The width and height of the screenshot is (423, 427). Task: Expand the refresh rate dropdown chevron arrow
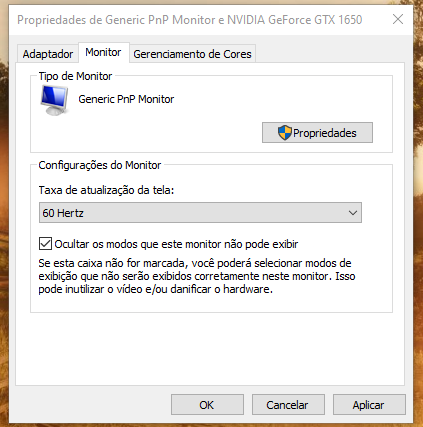tap(353, 213)
